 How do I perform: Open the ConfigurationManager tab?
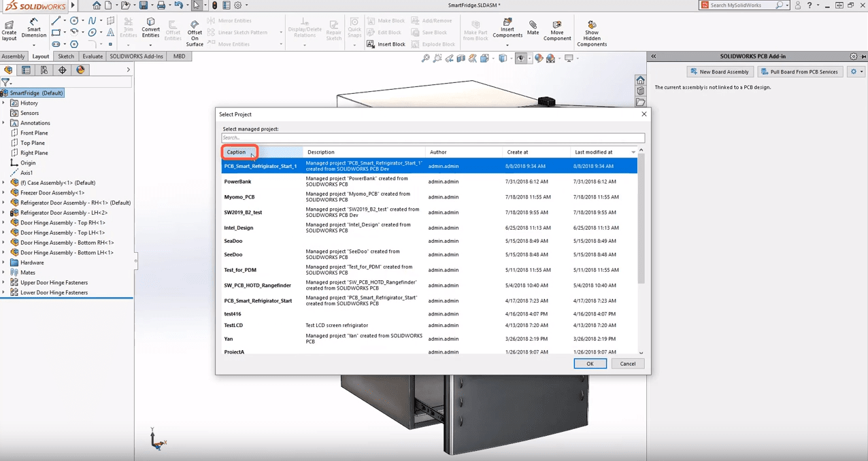click(x=44, y=70)
